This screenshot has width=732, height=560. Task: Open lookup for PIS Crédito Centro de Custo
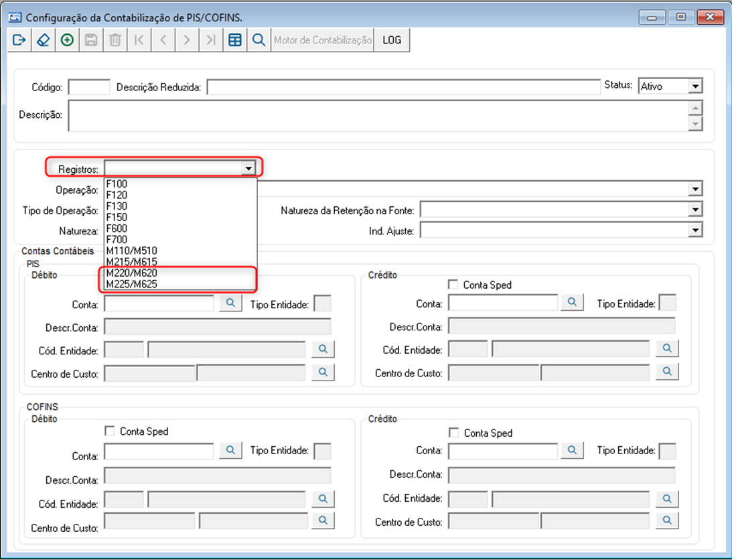coord(667,371)
